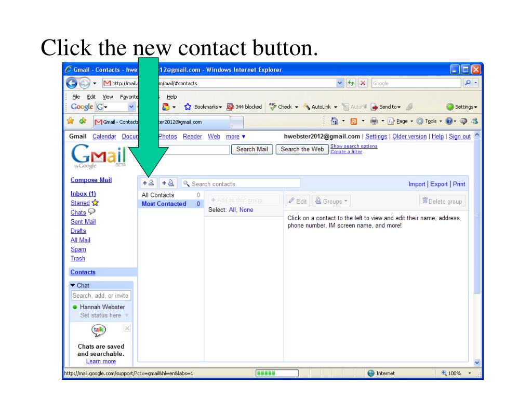Click the Send to icon
532x399 pixels.
click(x=375, y=107)
